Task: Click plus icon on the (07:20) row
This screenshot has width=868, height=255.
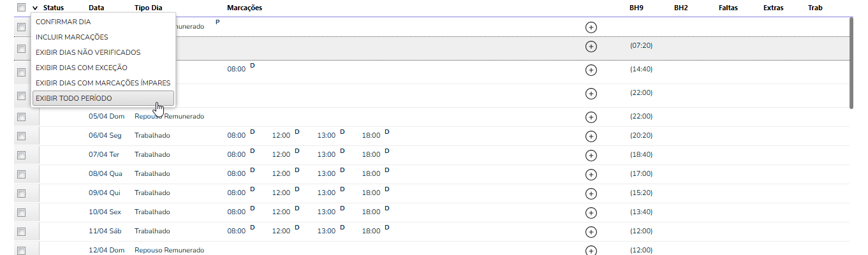Action: pos(591,47)
